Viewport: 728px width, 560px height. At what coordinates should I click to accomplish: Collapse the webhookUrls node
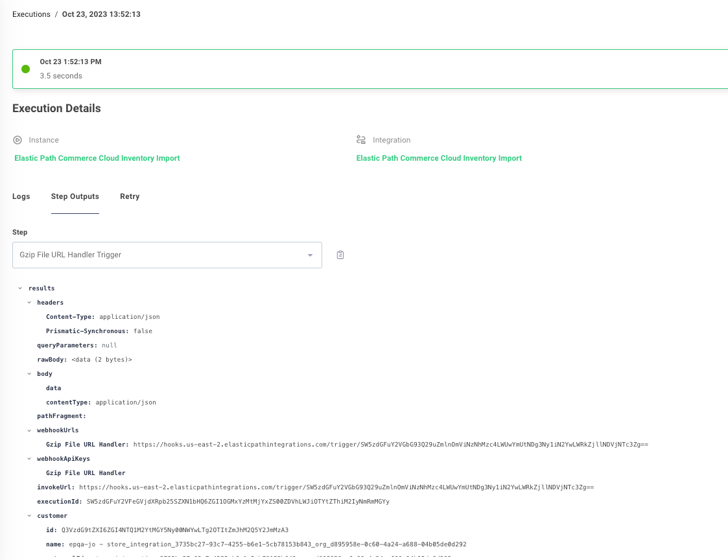[x=29, y=430]
